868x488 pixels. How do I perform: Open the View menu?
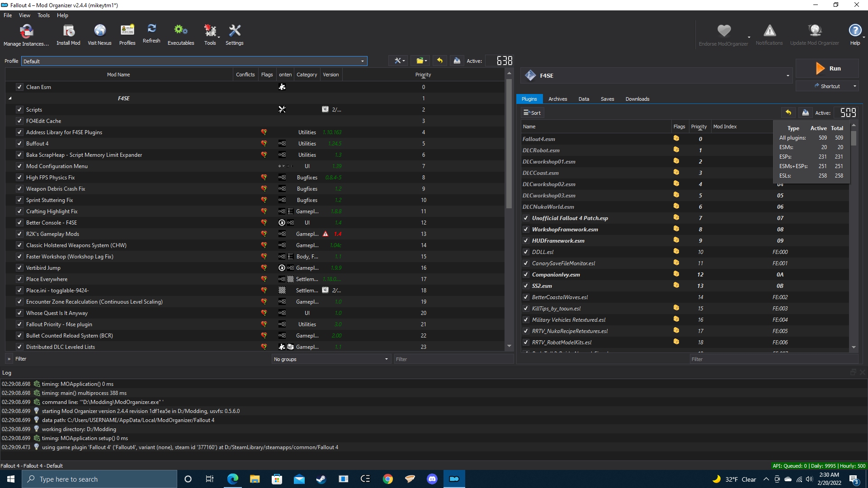point(24,15)
